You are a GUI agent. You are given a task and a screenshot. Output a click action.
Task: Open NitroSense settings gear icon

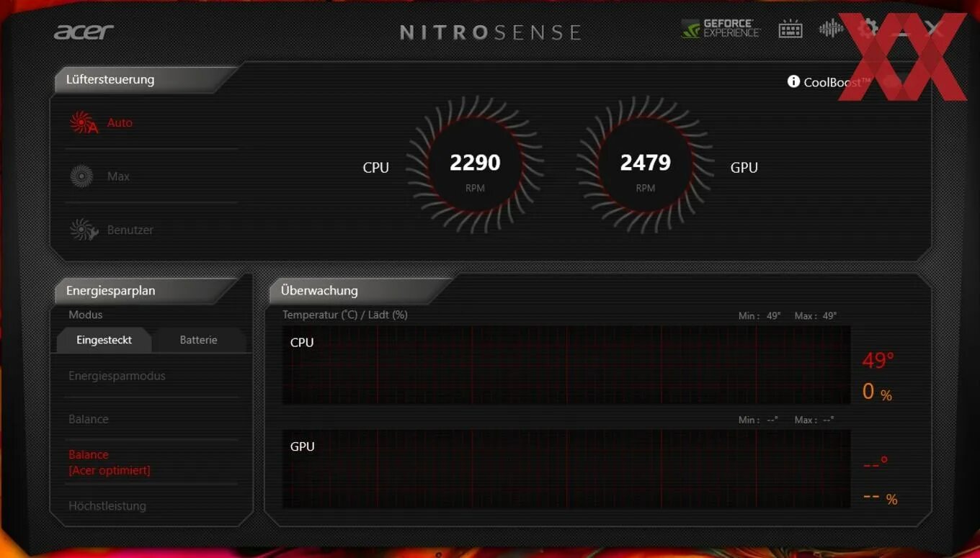[868, 29]
